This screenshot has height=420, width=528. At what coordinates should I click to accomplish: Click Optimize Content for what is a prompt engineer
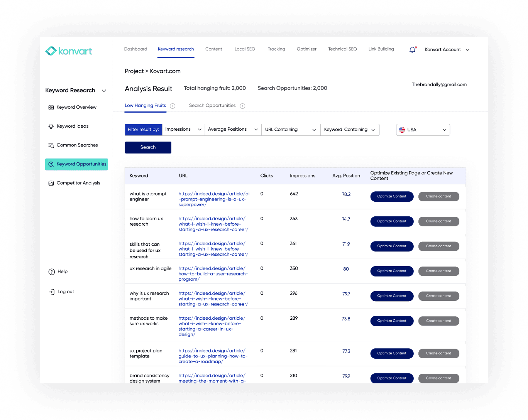(x=392, y=196)
